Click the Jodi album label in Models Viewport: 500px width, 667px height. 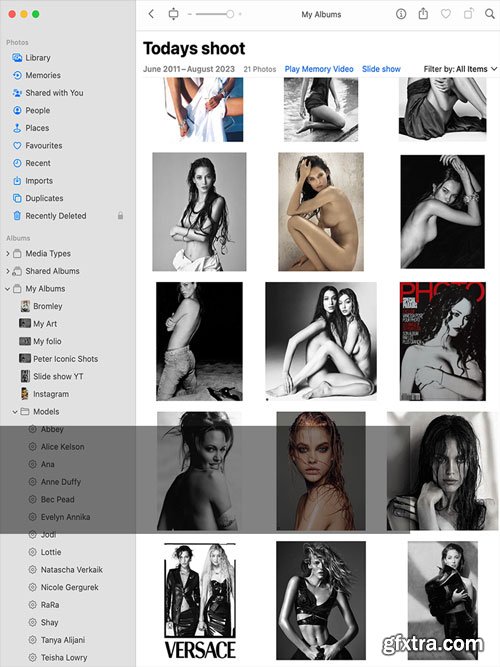point(49,535)
